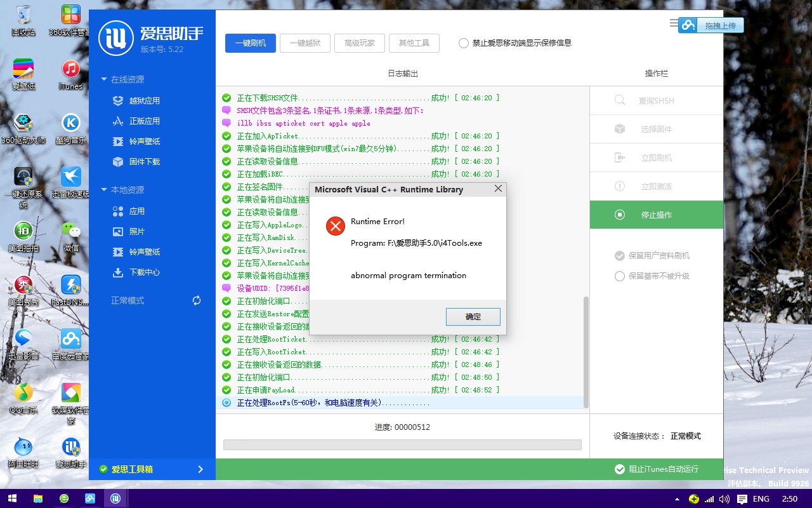
Task: Open the Windows Start button
Action: 11,498
